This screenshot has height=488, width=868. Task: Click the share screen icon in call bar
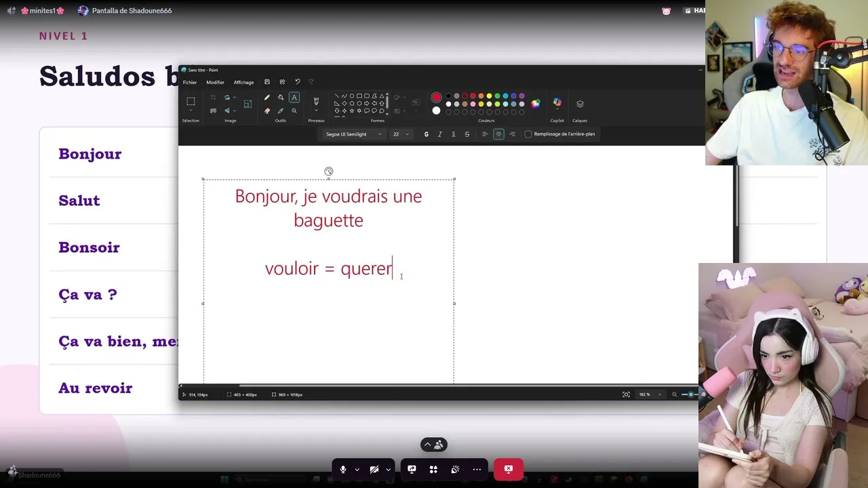[x=412, y=469]
